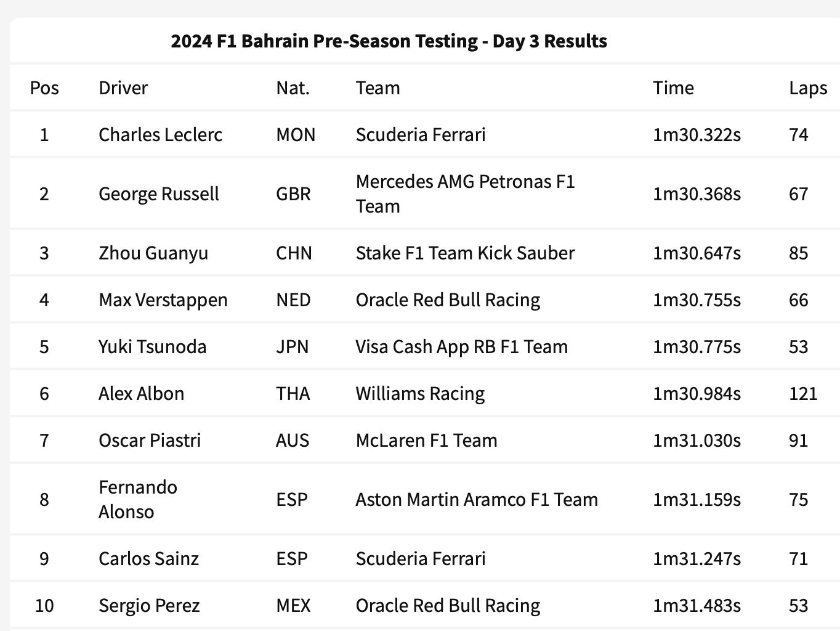Click the Mercedes AMG Petronas F1 Team cell

465,193
